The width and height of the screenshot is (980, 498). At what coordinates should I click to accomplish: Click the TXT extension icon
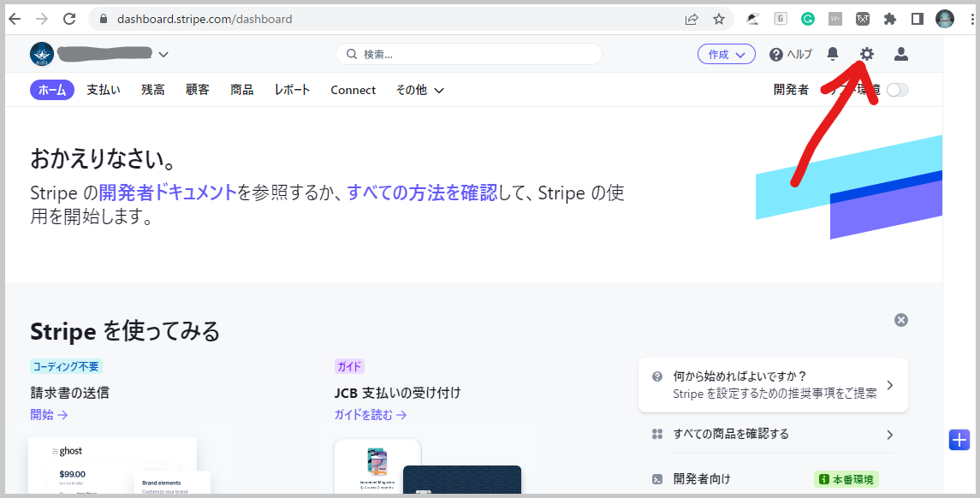click(863, 19)
